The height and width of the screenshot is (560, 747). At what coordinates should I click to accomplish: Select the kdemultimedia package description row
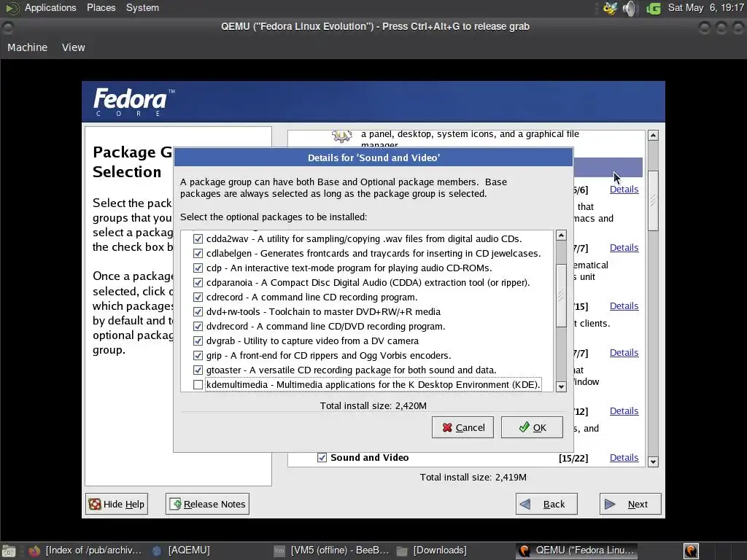click(x=373, y=385)
